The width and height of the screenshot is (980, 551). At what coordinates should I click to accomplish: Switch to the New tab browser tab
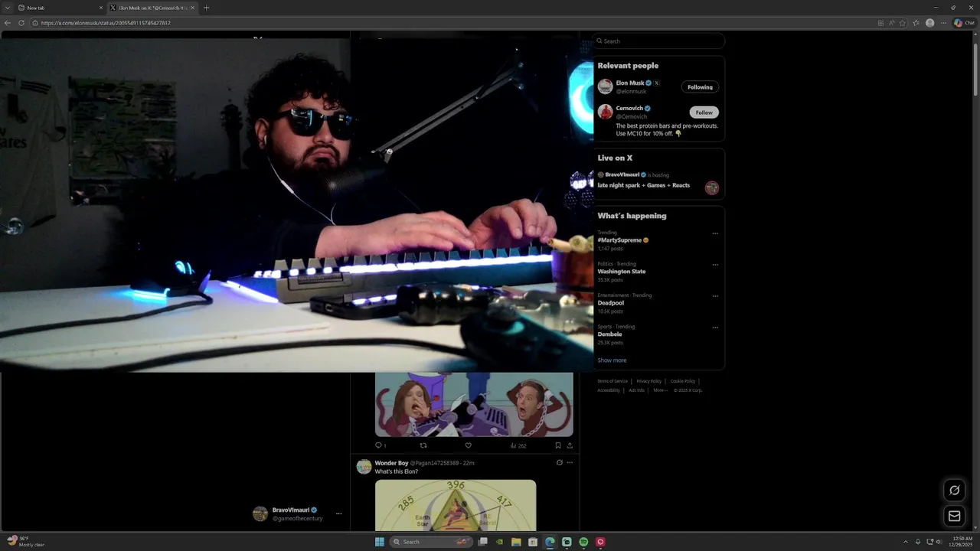pos(61,8)
